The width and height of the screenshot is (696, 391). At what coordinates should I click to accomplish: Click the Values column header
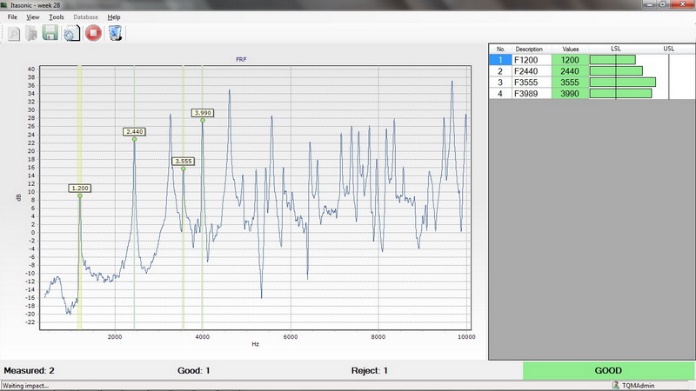(x=570, y=49)
